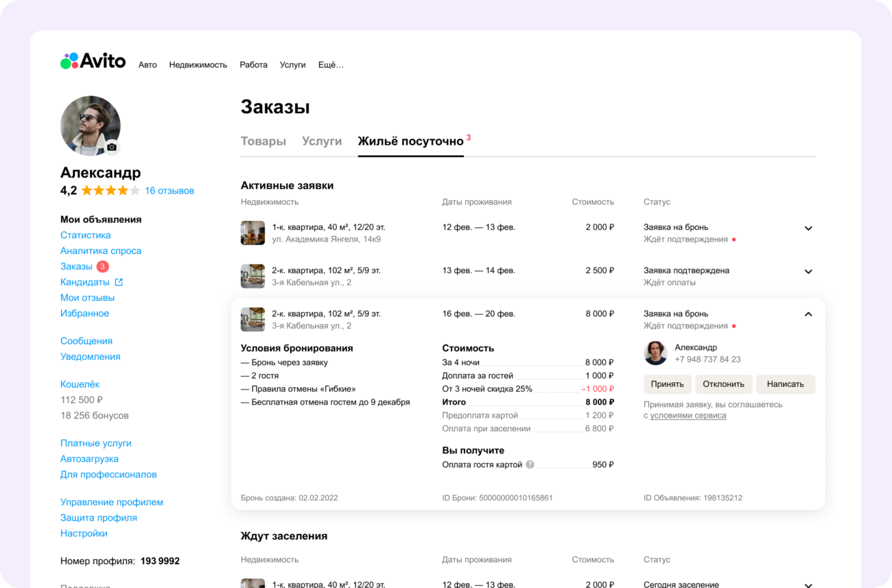Image resolution: width=892 pixels, height=588 pixels.
Task: Open the Недвижимость menu item
Action: [198, 64]
